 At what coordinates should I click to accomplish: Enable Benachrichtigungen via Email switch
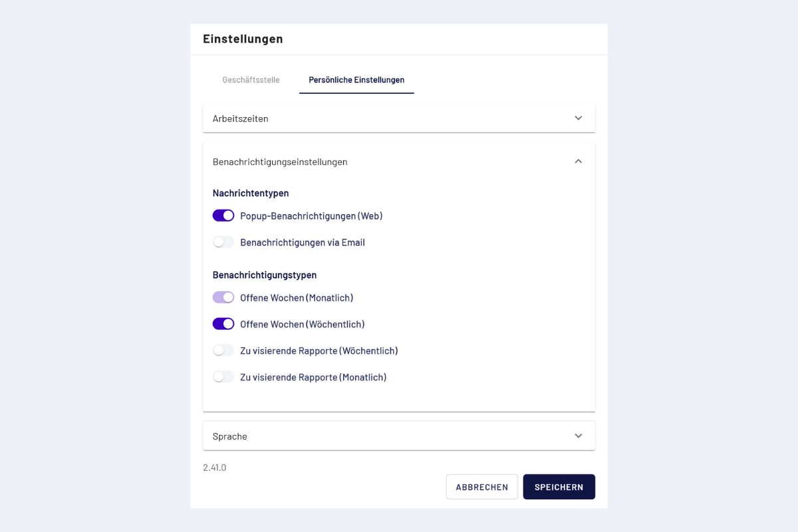[223, 243]
